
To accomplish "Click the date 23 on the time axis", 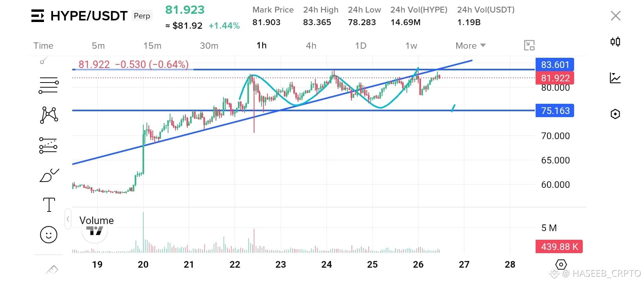I will pos(281,265).
